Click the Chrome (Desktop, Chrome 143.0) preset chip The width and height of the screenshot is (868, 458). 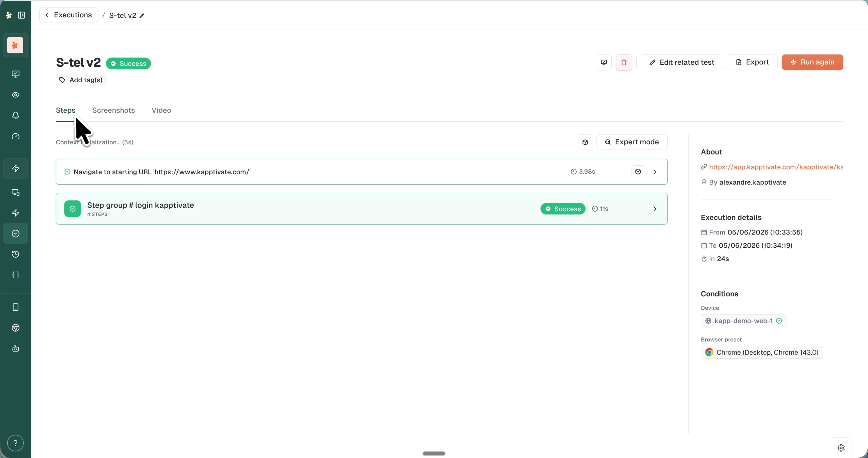(762, 352)
